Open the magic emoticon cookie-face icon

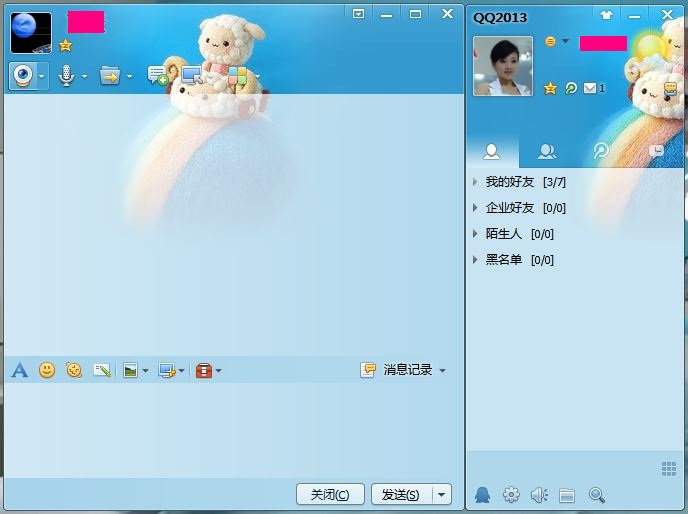pyautogui.click(x=74, y=370)
